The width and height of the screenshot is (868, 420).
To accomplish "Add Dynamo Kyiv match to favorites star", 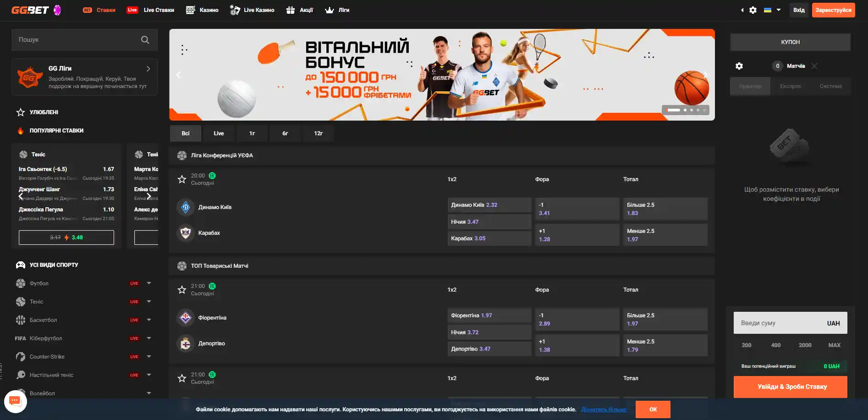I will [182, 179].
